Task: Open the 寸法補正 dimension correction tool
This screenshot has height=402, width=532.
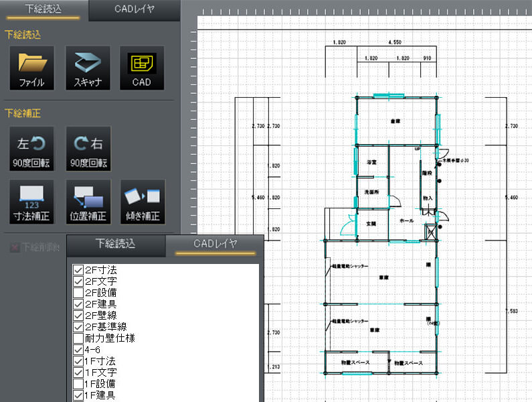Action: tap(31, 202)
